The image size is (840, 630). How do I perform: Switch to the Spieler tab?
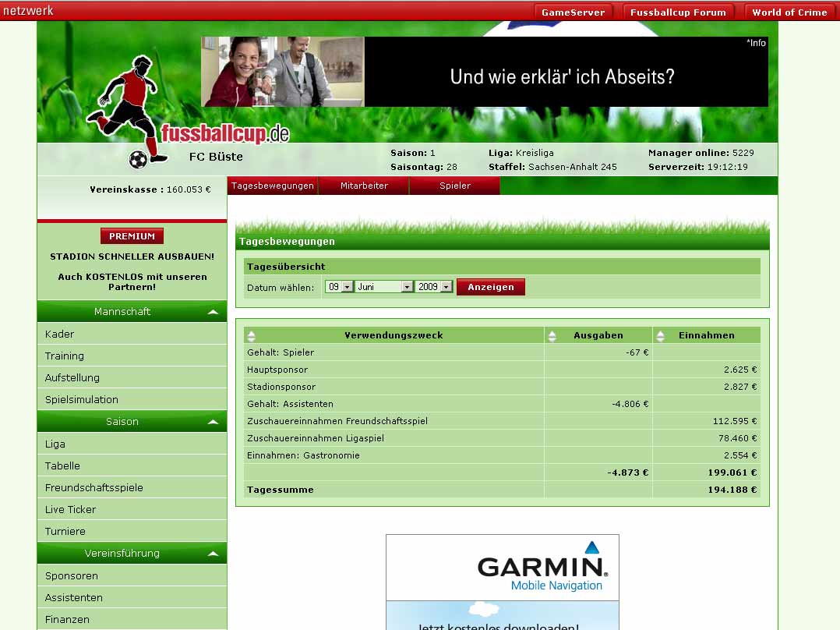click(455, 186)
